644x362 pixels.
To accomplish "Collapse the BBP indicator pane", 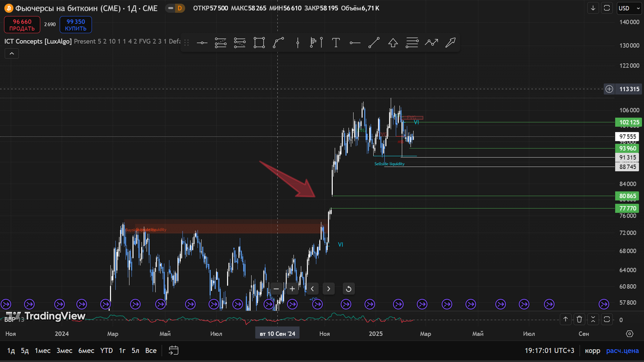I will click(x=593, y=319).
